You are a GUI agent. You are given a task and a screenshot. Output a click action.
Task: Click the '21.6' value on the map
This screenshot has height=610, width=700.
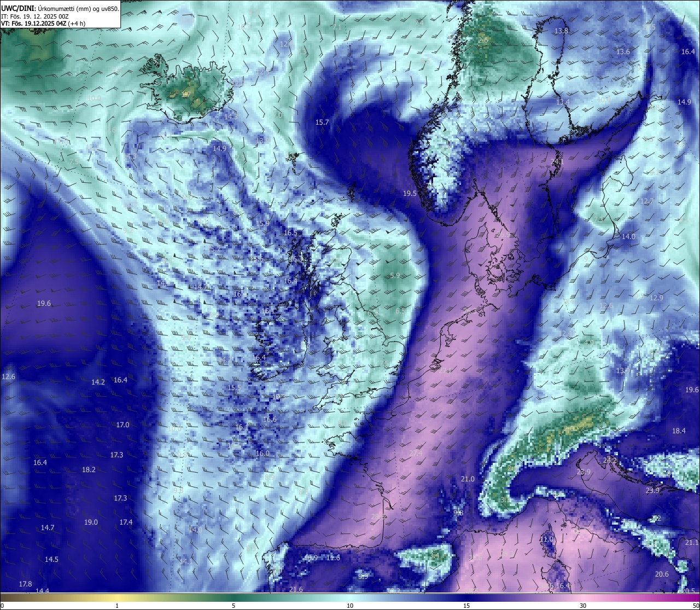coord(296,589)
